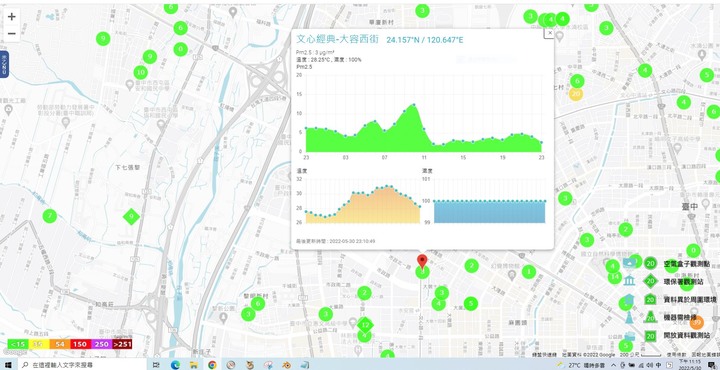Open the blue MENU side tab
This screenshot has height=370, width=720.
pyautogui.click(x=4, y=64)
